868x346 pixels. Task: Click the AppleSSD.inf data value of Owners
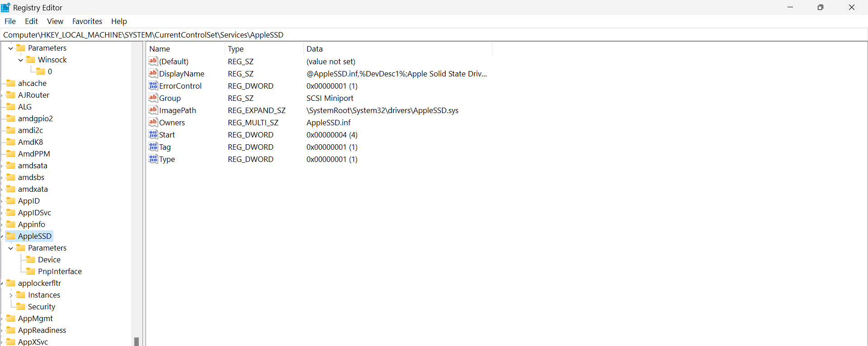(329, 123)
